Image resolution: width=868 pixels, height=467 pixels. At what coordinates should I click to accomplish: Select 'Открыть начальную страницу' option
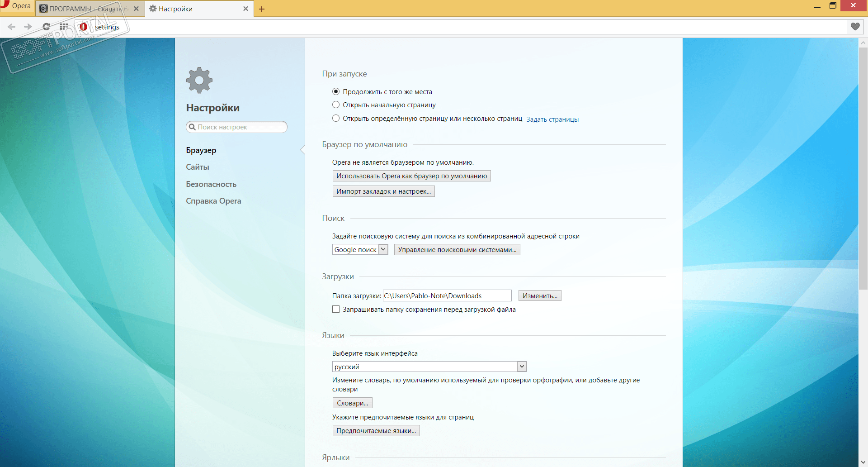click(336, 105)
